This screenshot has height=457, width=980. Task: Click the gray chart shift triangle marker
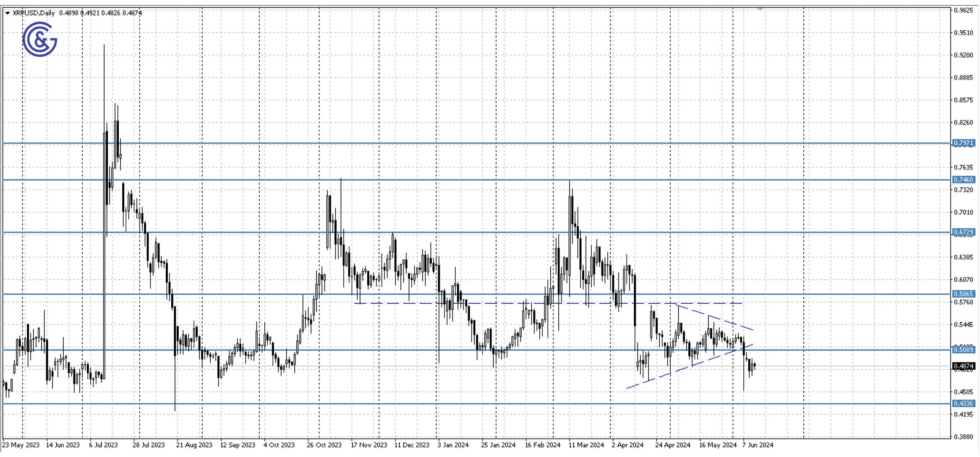[x=760, y=9]
